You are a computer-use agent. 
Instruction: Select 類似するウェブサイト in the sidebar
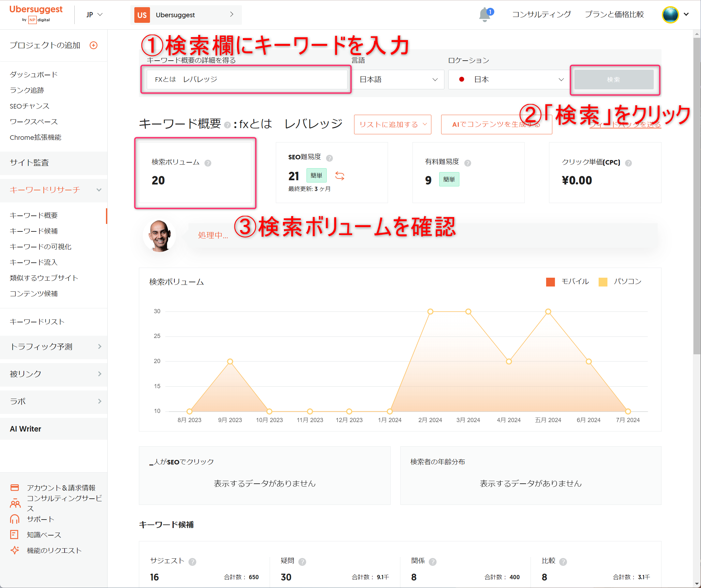[44, 278]
